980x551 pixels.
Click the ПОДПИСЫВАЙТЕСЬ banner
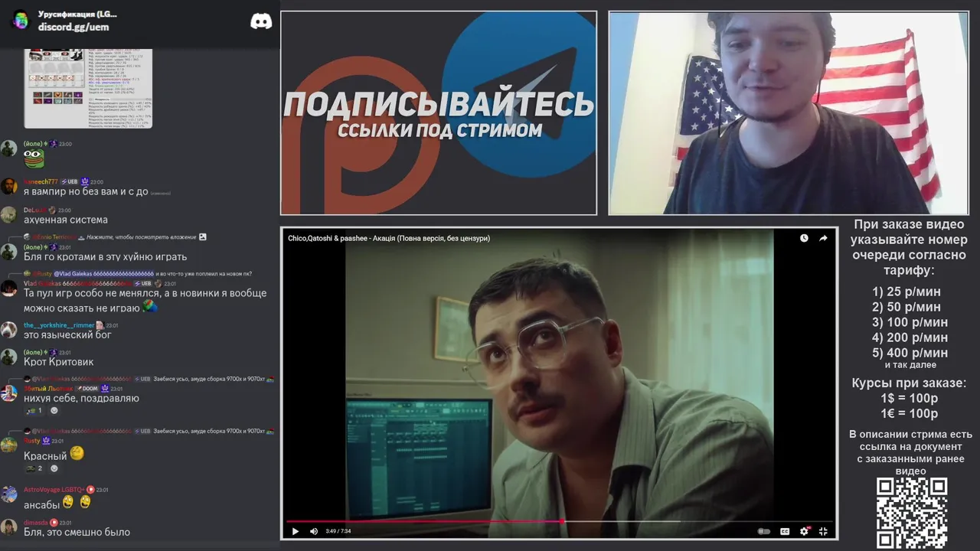click(x=439, y=113)
